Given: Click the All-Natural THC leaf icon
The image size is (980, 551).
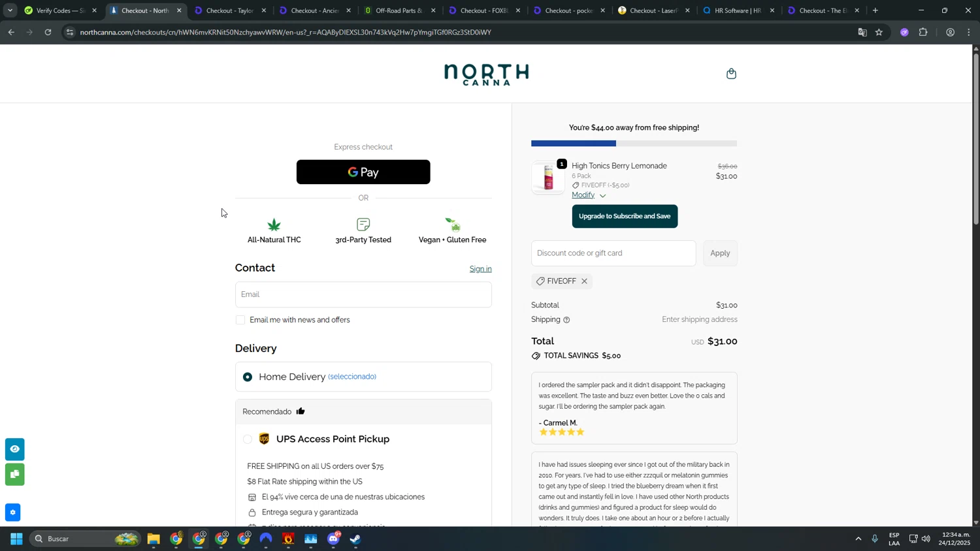Looking at the screenshot, I should click(274, 225).
